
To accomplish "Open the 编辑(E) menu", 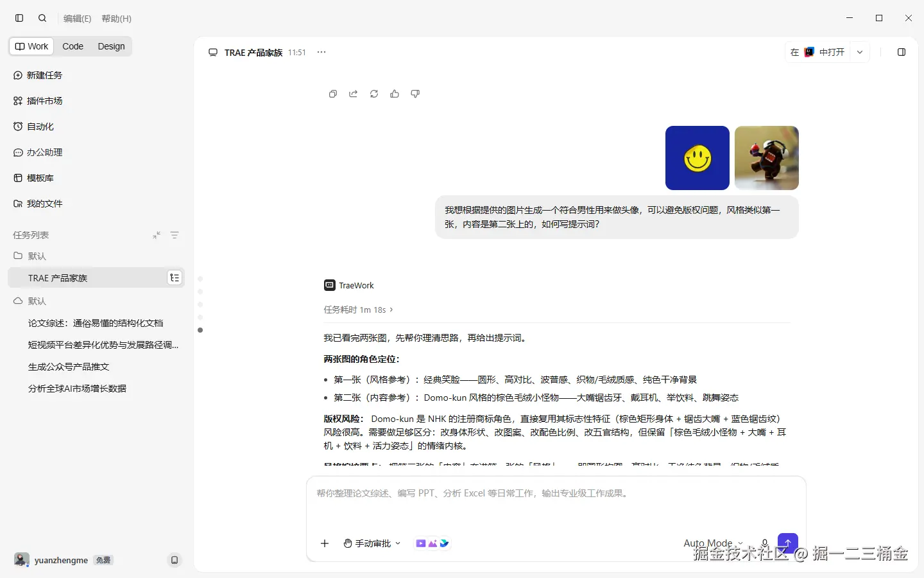I will [x=78, y=19].
